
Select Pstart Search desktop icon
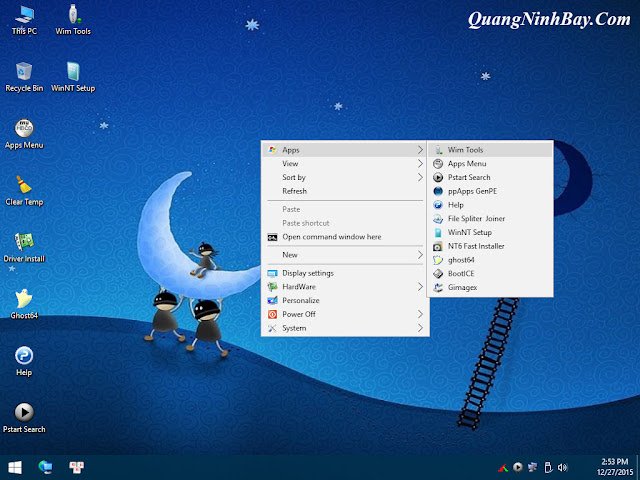pyautogui.click(x=24, y=418)
